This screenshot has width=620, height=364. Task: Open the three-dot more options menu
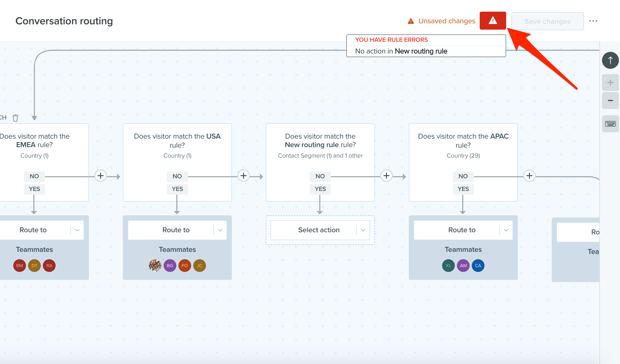[593, 21]
